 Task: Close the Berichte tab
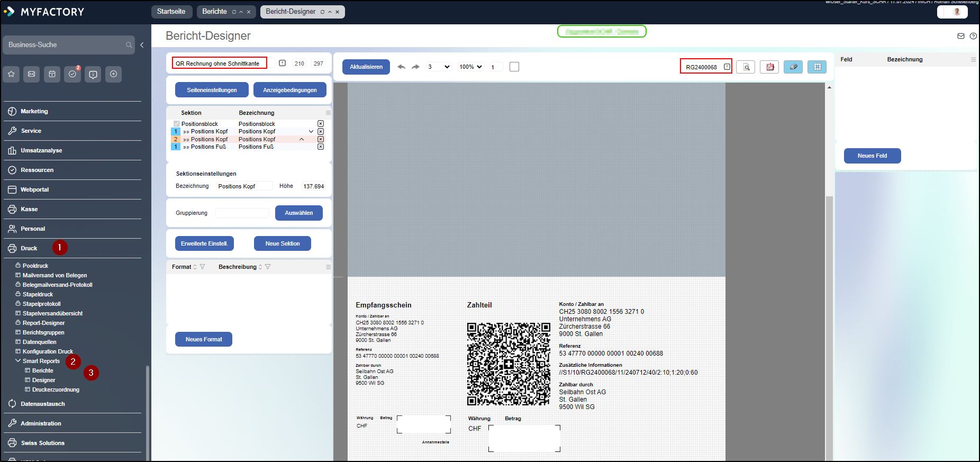[x=249, y=12]
